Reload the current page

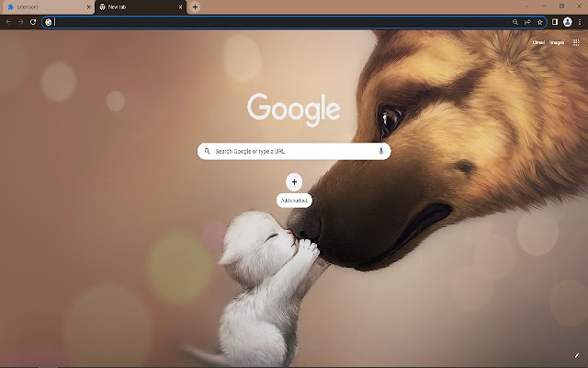[33, 22]
